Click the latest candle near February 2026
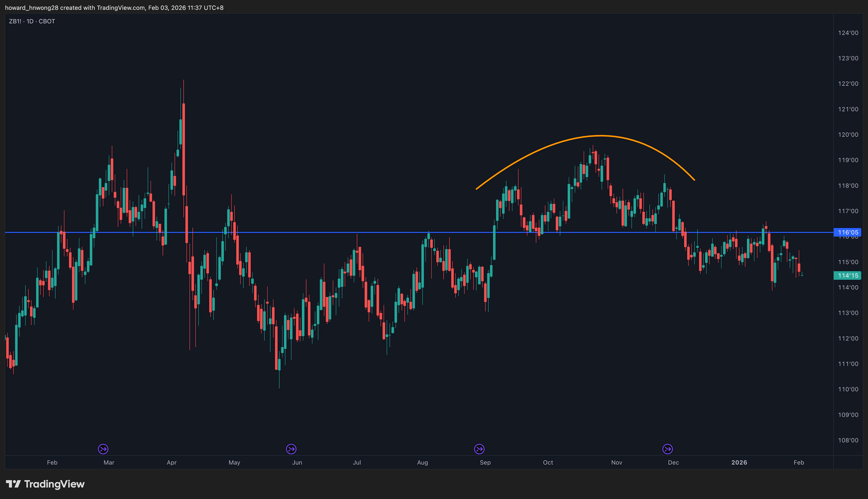The image size is (868, 499). 802,274
